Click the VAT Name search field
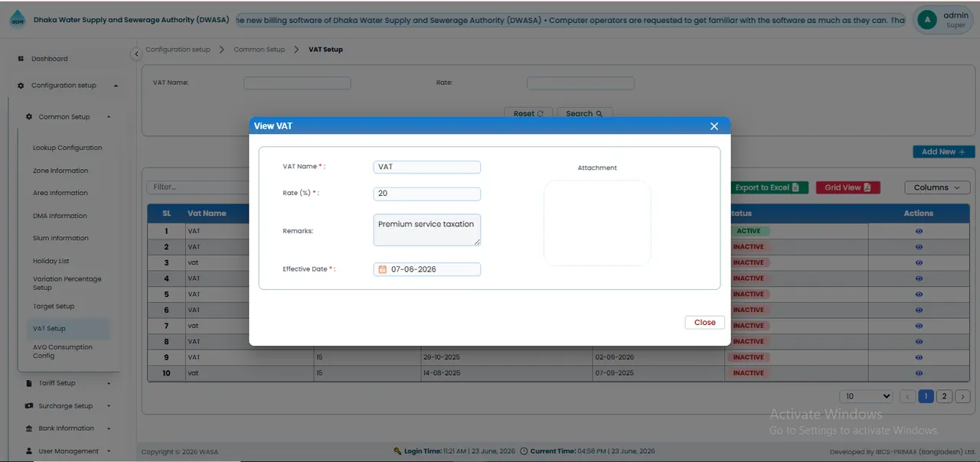Image resolution: width=980 pixels, height=462 pixels. click(x=297, y=83)
